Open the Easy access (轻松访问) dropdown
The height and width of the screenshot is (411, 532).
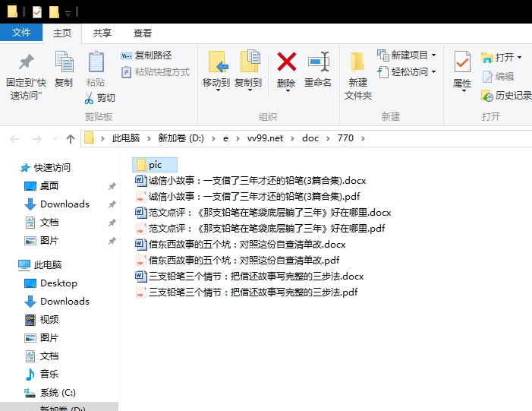[407, 72]
